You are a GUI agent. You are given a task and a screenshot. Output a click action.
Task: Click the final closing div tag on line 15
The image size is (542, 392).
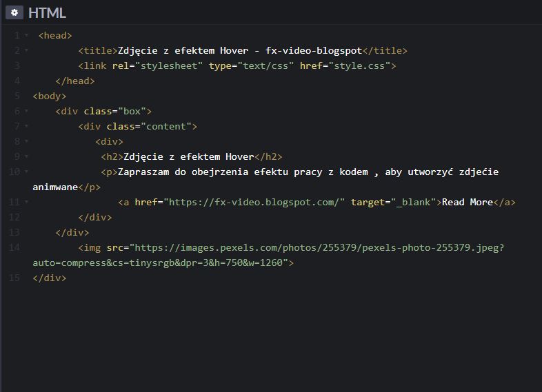(x=50, y=278)
